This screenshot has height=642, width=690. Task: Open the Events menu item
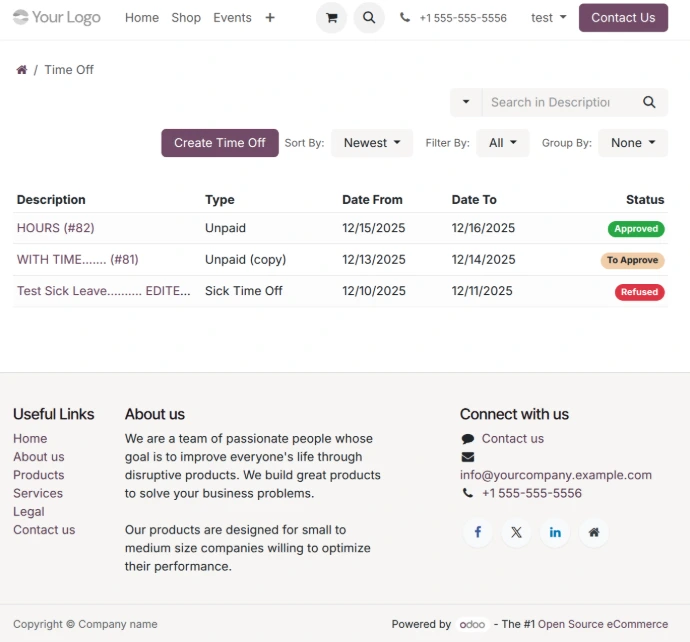[x=232, y=18]
